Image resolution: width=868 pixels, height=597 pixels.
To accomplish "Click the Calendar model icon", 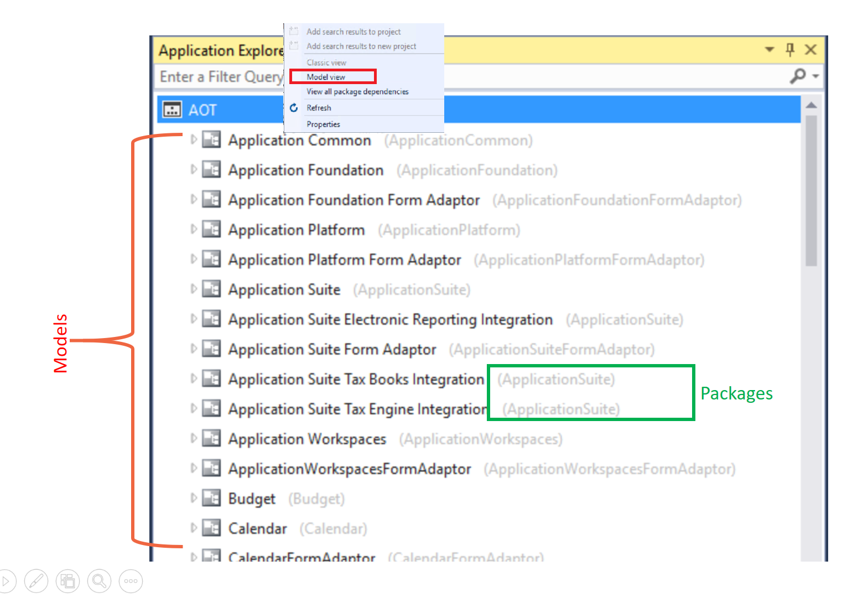I will (211, 528).
